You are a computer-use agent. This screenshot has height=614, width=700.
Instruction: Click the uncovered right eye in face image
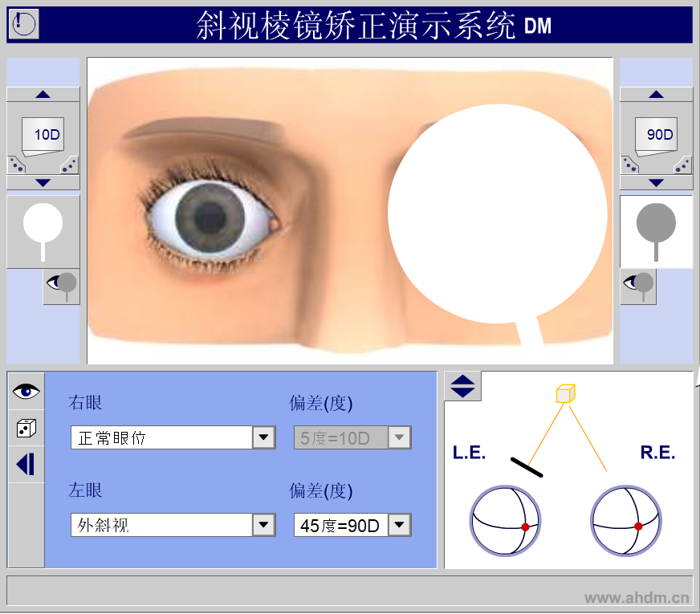pyautogui.click(x=210, y=218)
